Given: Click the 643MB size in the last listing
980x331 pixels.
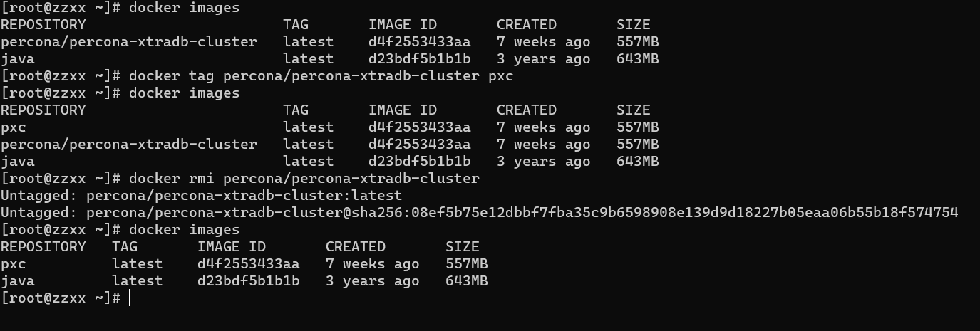Looking at the screenshot, I should 466,281.
